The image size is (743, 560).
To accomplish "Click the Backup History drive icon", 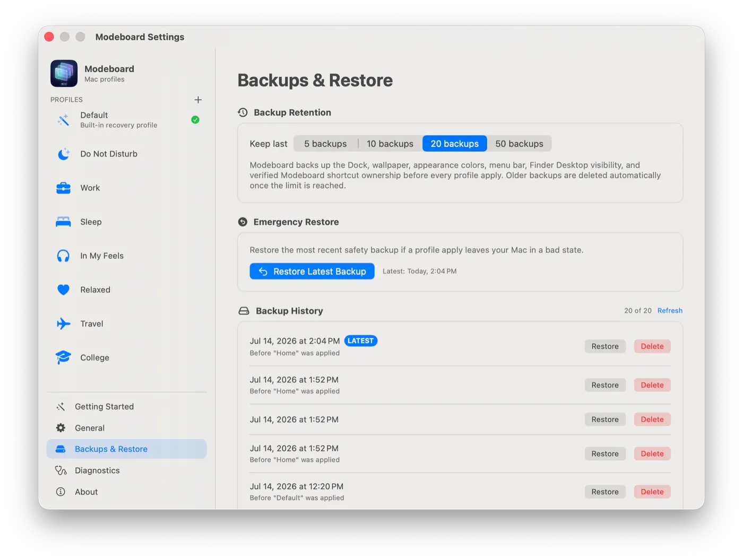I will 244,311.
